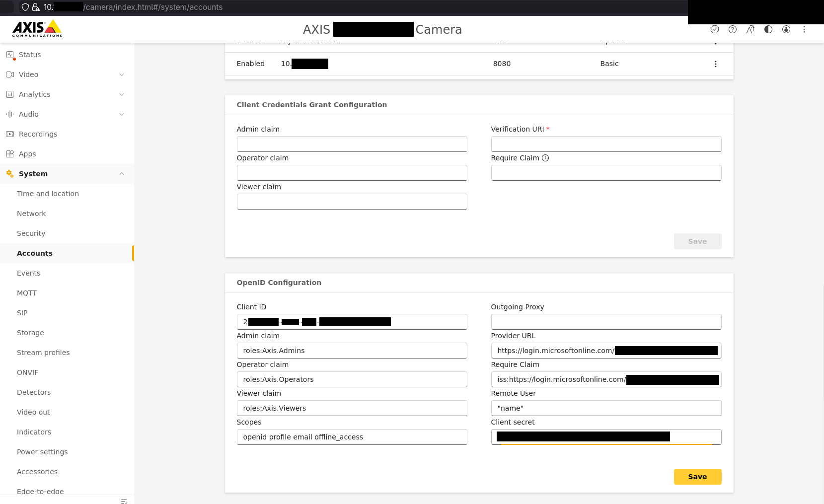The width and height of the screenshot is (824, 504).
Task: Expand the Video section chevron
Action: (x=122, y=74)
